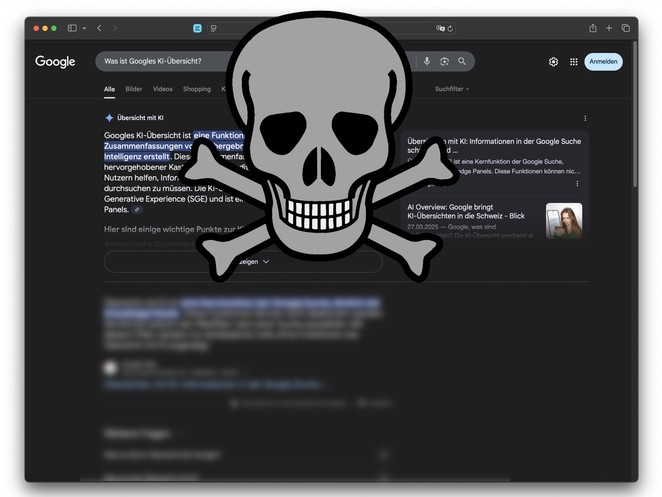Screen dimensions: 662x497
Task: Click the search magnifier icon
Action: [462, 62]
